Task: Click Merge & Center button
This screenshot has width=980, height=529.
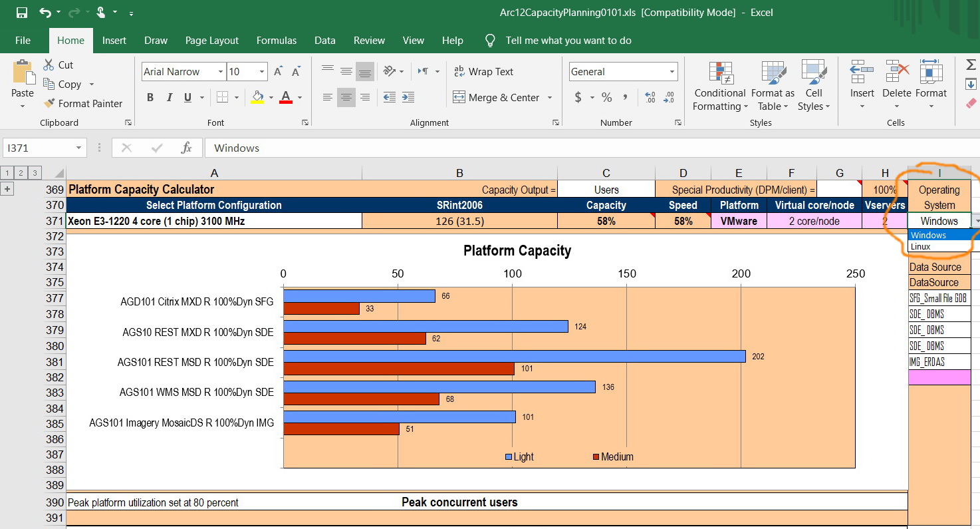Action: click(x=496, y=97)
